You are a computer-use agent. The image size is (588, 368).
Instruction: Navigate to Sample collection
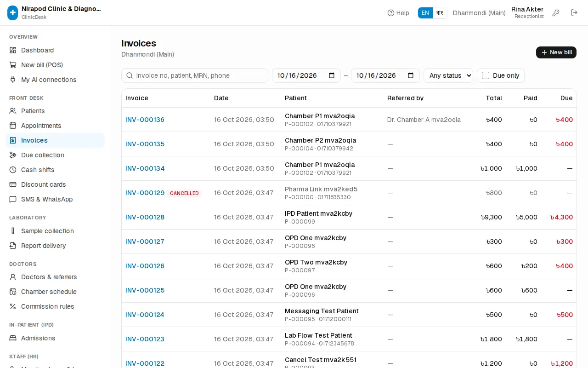[x=55, y=231]
